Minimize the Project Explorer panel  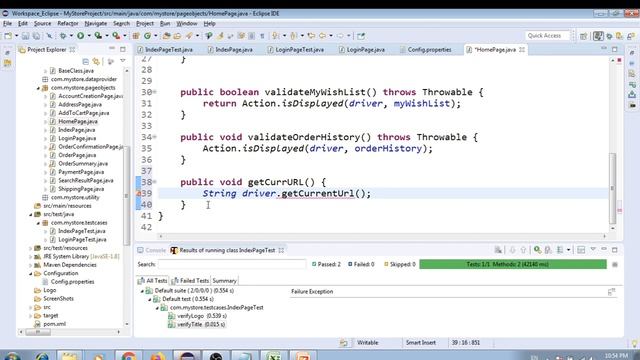pyautogui.click(x=112, y=49)
